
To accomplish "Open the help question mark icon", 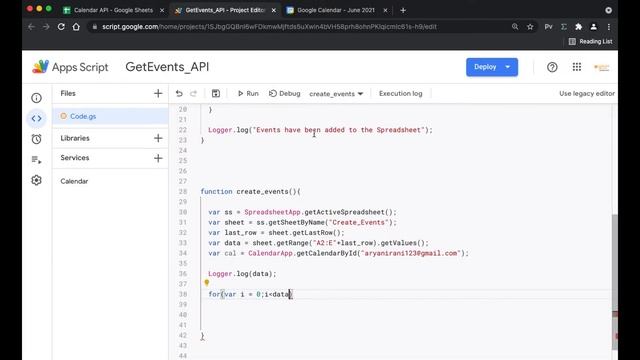I will click(552, 67).
